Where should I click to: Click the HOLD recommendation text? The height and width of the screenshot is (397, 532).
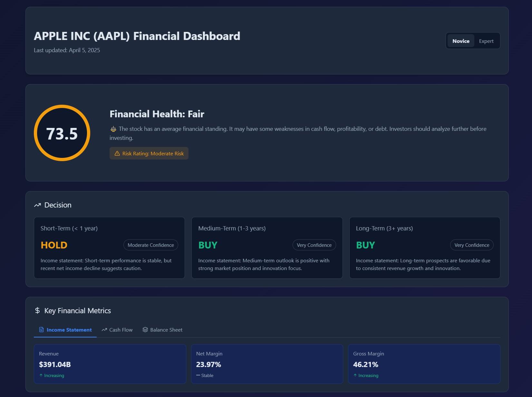click(x=54, y=245)
